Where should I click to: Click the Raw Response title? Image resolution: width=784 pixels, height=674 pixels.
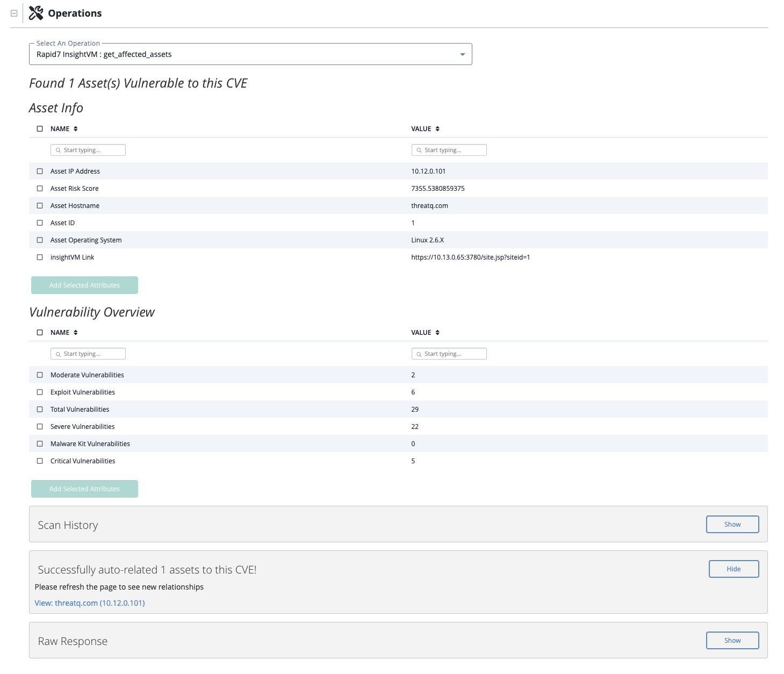[x=73, y=641]
